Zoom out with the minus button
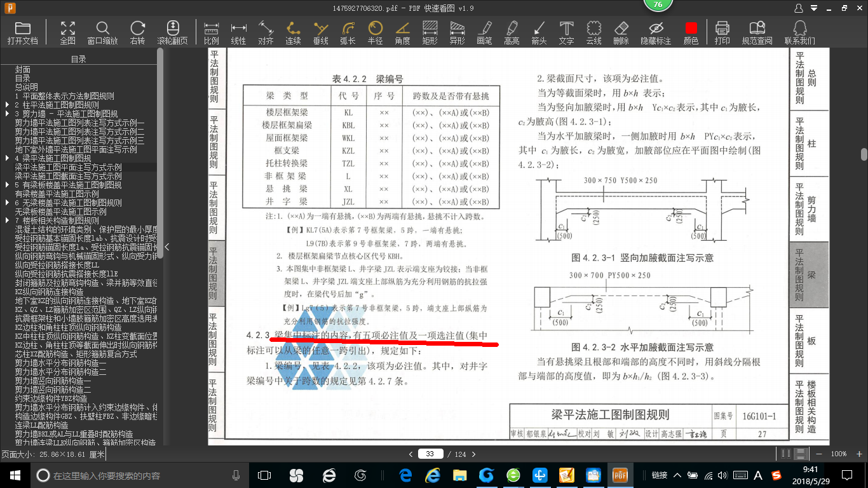This screenshot has width=868, height=488. 820,454
